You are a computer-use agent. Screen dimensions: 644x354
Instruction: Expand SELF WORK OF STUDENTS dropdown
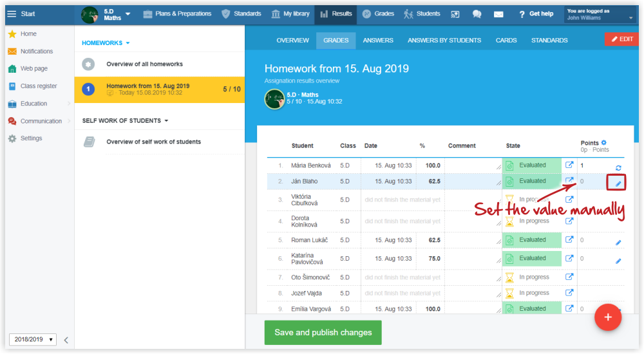point(126,121)
